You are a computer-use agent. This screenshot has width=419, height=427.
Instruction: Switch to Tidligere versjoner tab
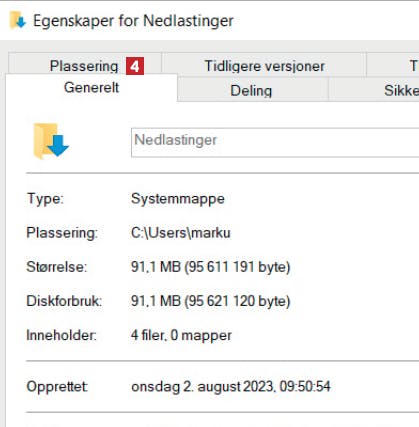click(264, 66)
